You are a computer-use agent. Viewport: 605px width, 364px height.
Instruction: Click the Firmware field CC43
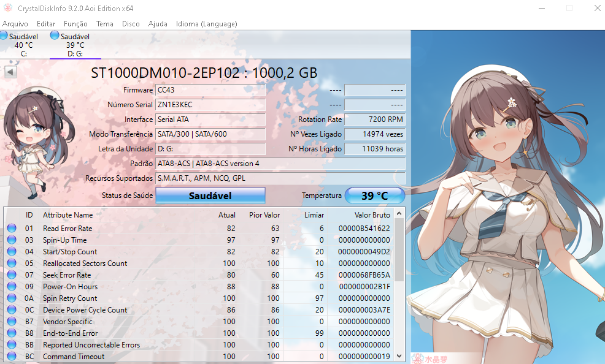(x=210, y=90)
